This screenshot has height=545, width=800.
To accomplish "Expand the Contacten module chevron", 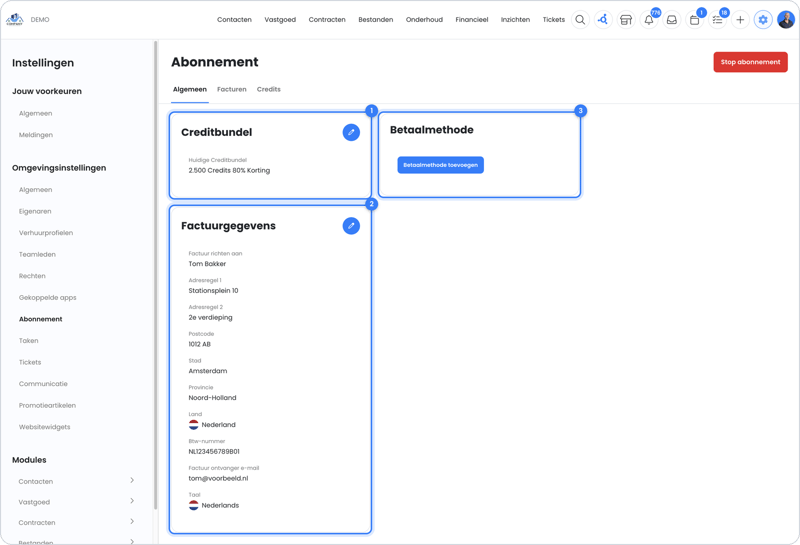I will click(x=132, y=480).
